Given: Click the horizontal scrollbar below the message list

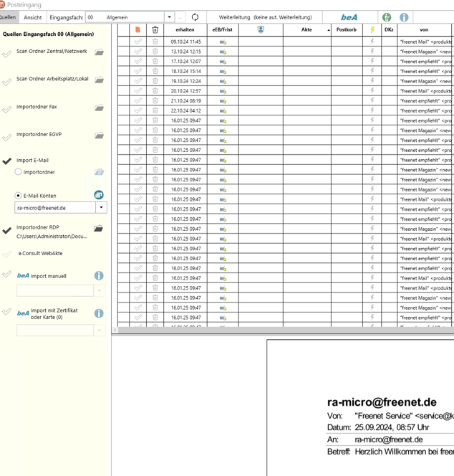Looking at the screenshot, I should point(286,330).
